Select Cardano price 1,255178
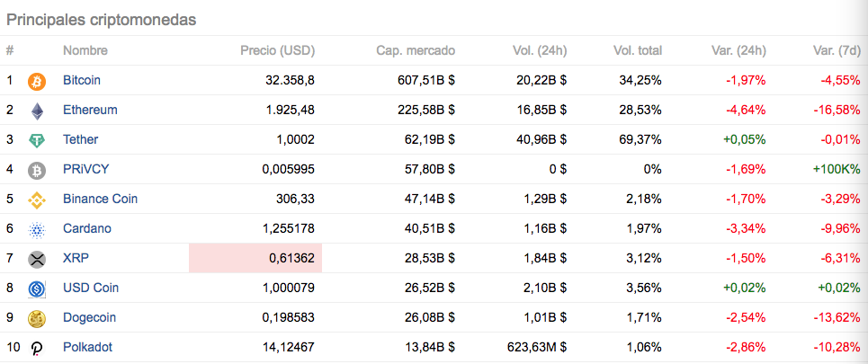The height and width of the screenshot is (364, 868). (x=289, y=228)
